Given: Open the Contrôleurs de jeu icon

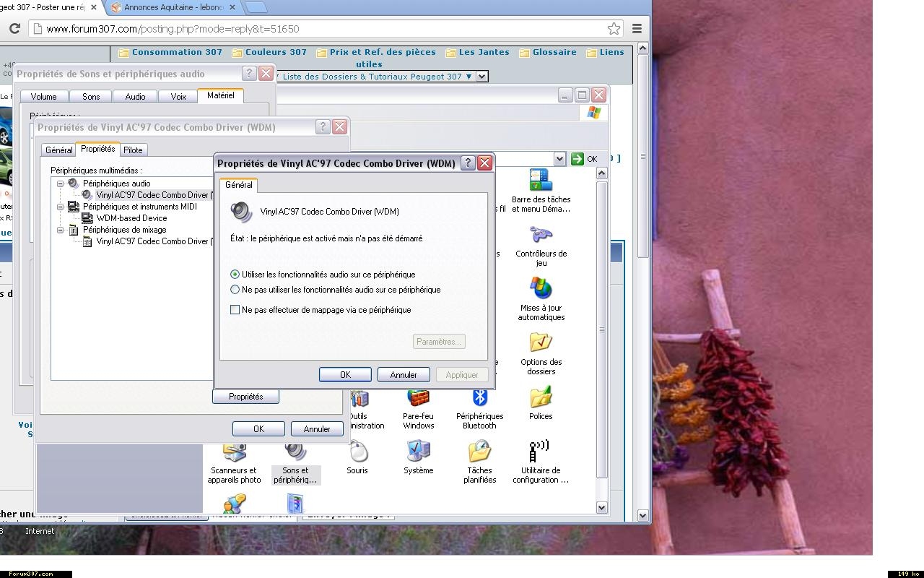Looking at the screenshot, I should coord(541,236).
